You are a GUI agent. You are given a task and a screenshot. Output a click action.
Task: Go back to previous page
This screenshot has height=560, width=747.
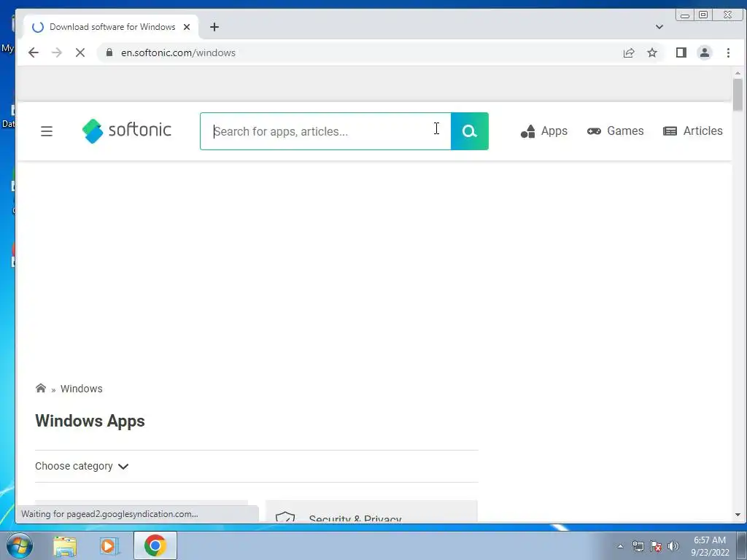[33, 52]
